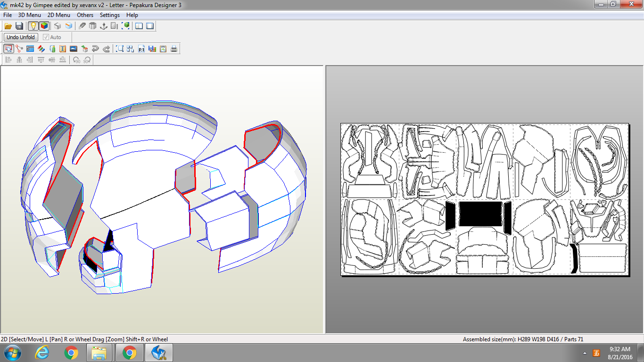Click the align horizontal centers icon
This screenshot has width=644, height=362.
tap(19, 60)
